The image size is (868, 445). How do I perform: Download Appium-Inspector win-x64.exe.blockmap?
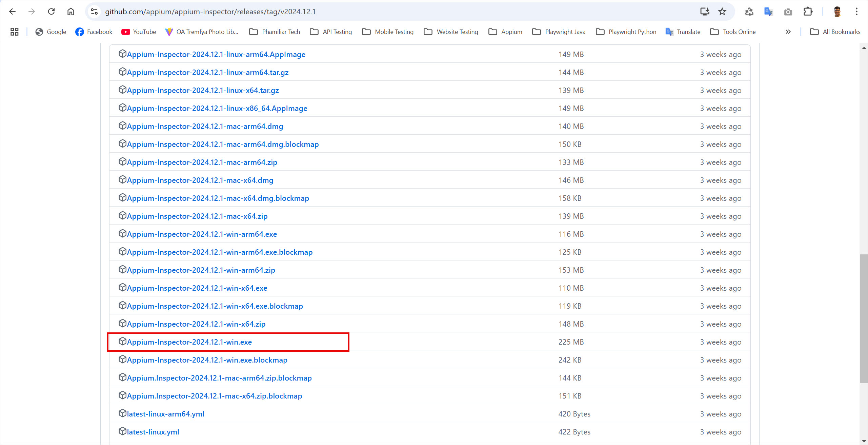(x=215, y=306)
